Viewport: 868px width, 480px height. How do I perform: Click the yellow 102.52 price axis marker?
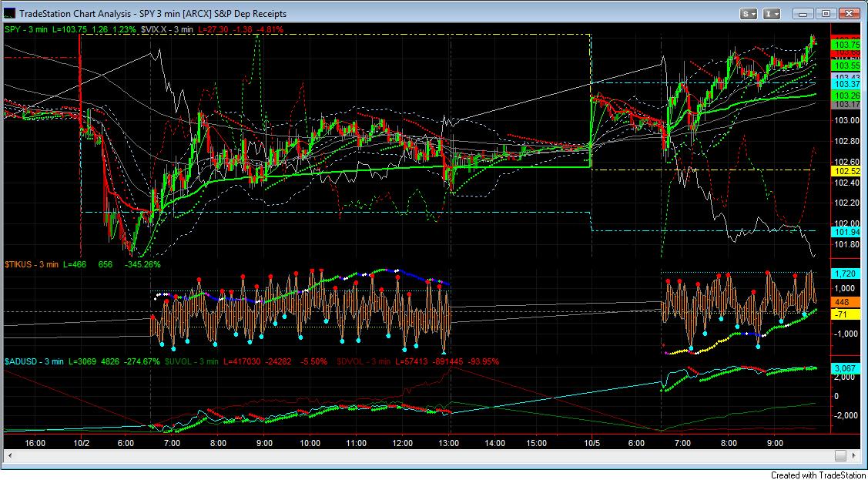coord(846,172)
